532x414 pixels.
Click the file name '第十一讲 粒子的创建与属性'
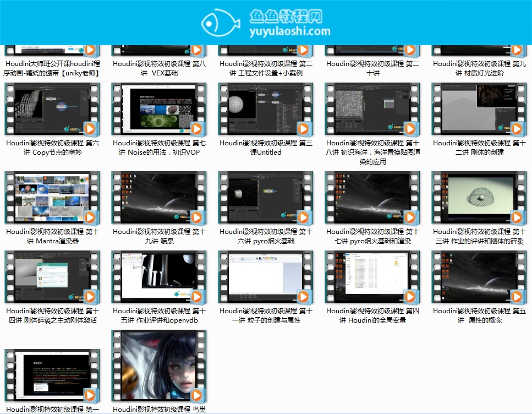click(x=266, y=315)
